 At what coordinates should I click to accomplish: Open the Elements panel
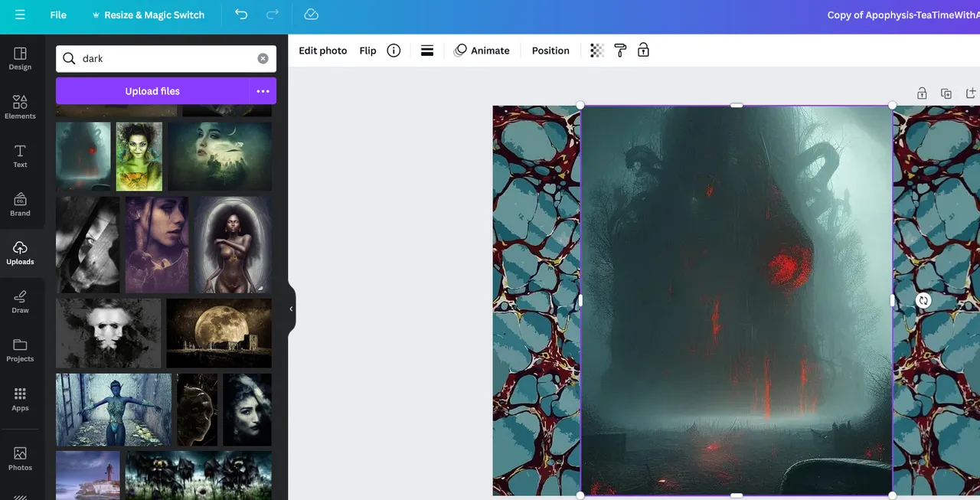[x=21, y=107]
